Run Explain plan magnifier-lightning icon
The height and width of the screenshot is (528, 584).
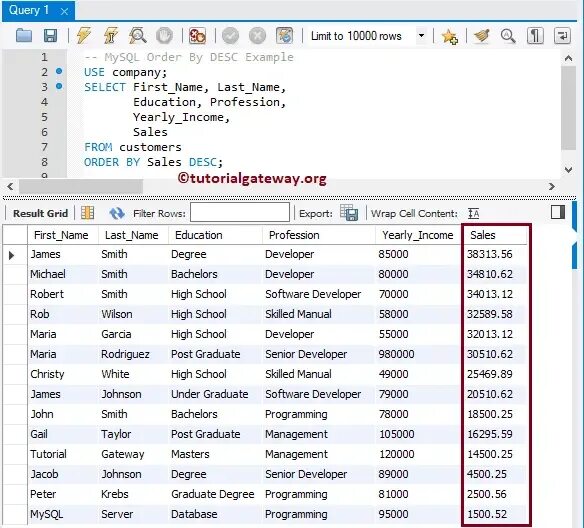(x=137, y=36)
